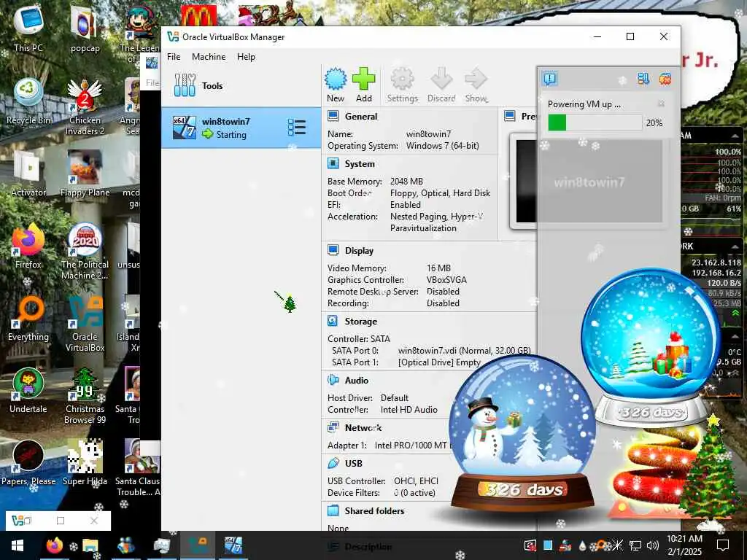Viewport: 747px width, 560px height.
Task: Launch Firefox from the desktop shortcut
Action: pos(28,246)
